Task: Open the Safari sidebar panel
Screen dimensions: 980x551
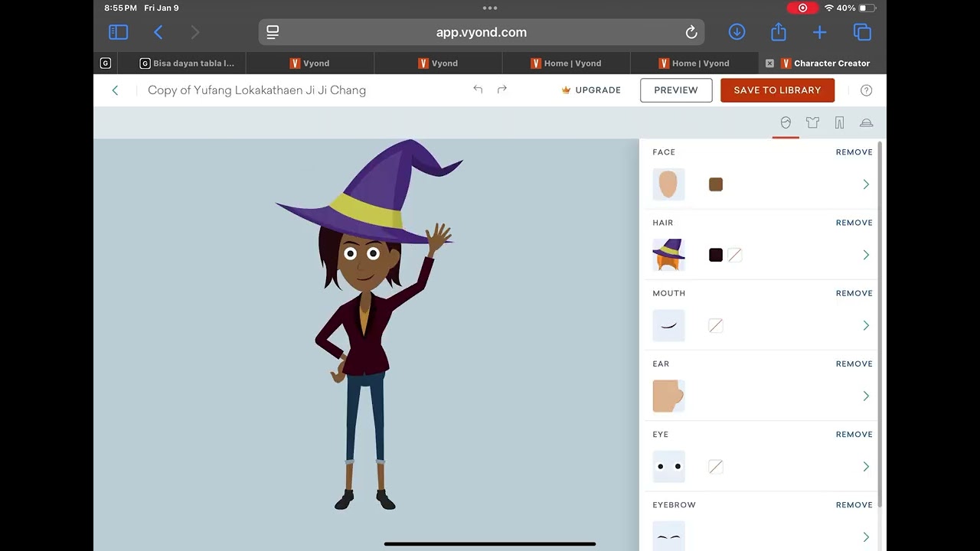Action: click(118, 32)
